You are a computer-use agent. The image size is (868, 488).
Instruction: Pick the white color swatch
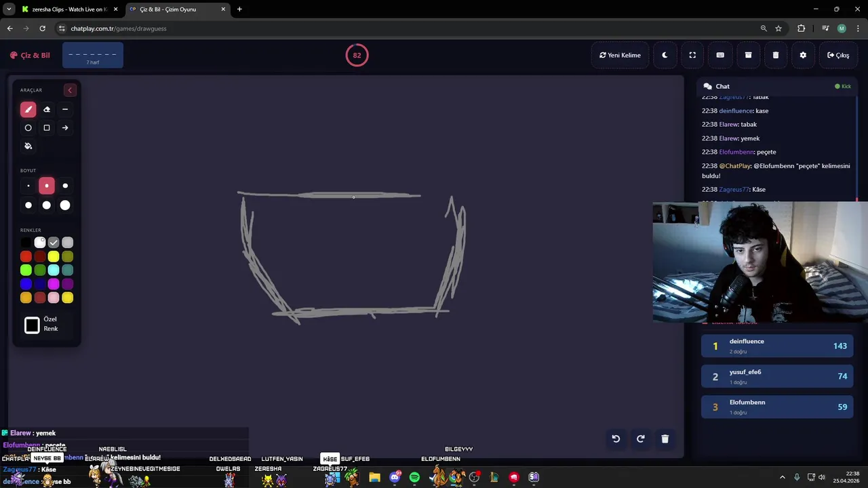(40, 243)
